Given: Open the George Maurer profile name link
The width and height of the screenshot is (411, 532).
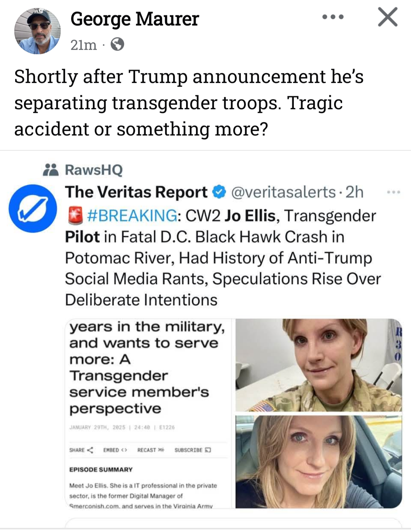Looking at the screenshot, I should pos(135,19).
